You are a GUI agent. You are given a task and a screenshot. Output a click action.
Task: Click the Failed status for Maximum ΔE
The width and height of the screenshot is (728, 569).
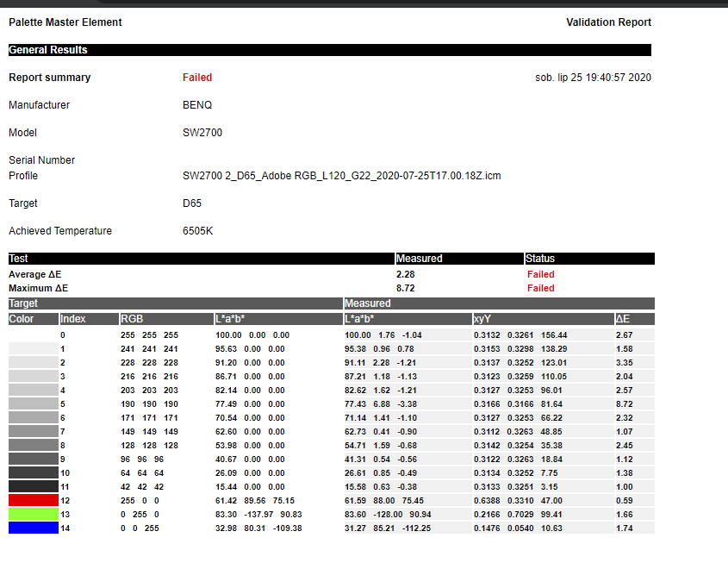[x=541, y=288]
